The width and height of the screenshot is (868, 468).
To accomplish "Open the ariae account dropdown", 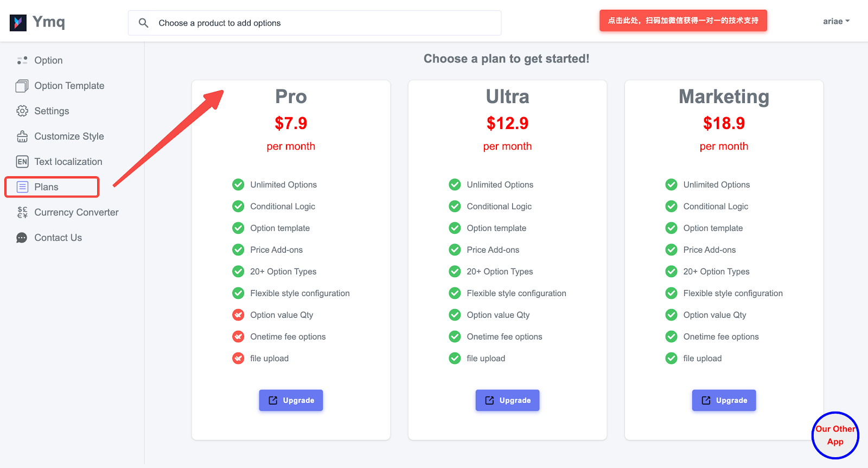I will pos(836,22).
